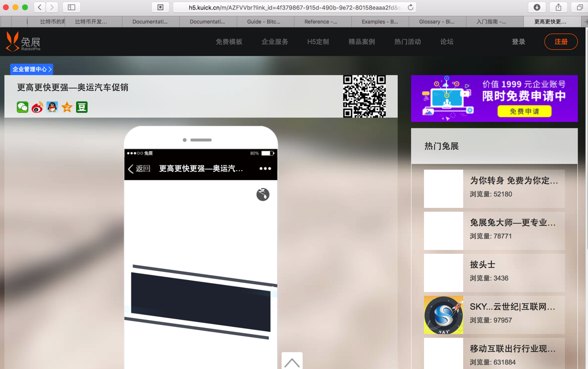Image resolution: width=588 pixels, height=369 pixels.
Task: Share via the QQ penguin icon
Action: (52, 107)
